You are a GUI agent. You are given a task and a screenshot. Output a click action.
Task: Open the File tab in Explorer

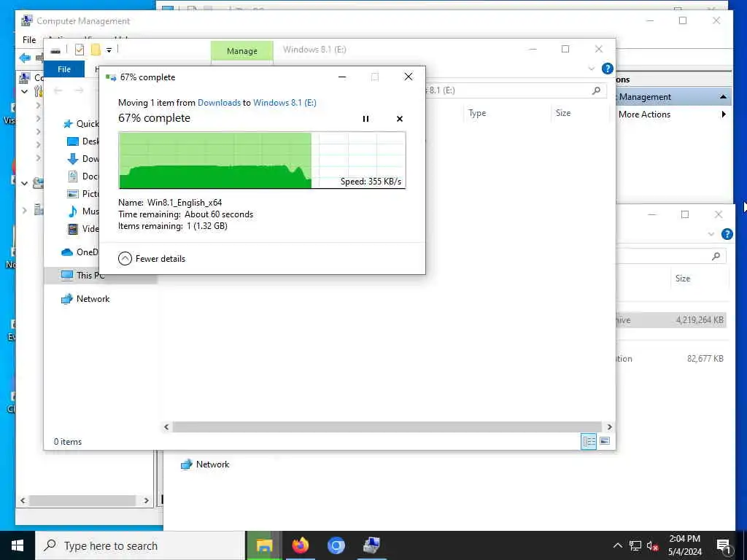64,69
